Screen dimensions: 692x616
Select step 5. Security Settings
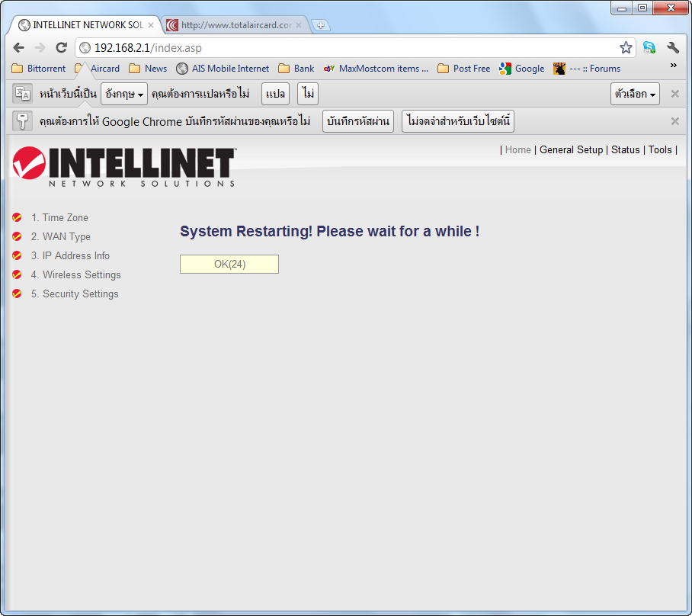pos(75,294)
